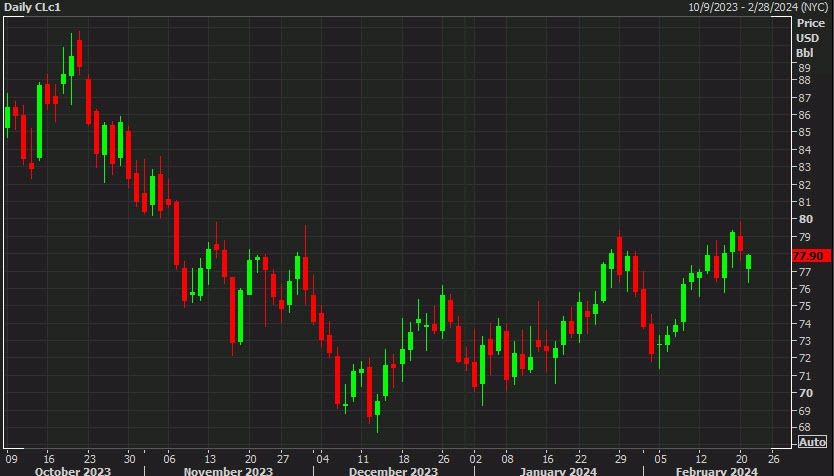The width and height of the screenshot is (834, 476).
Task: Click the 02 date tick label
Action: (x=476, y=459)
